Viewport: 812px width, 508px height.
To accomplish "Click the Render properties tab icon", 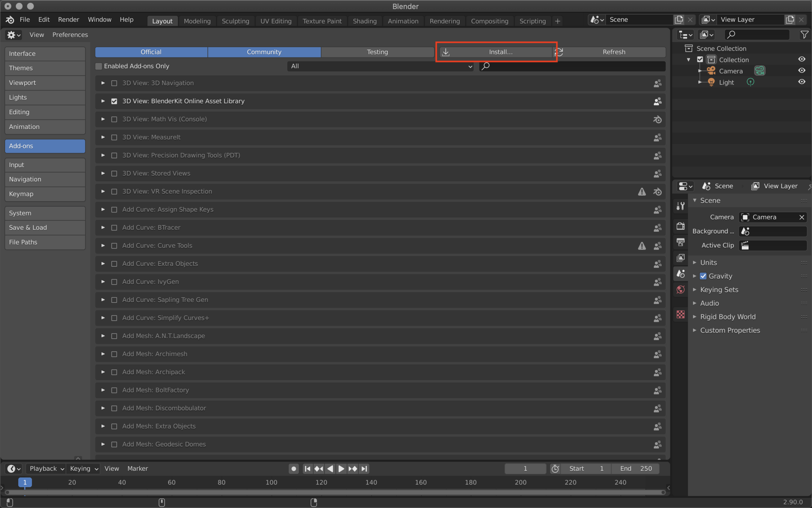I will (680, 226).
